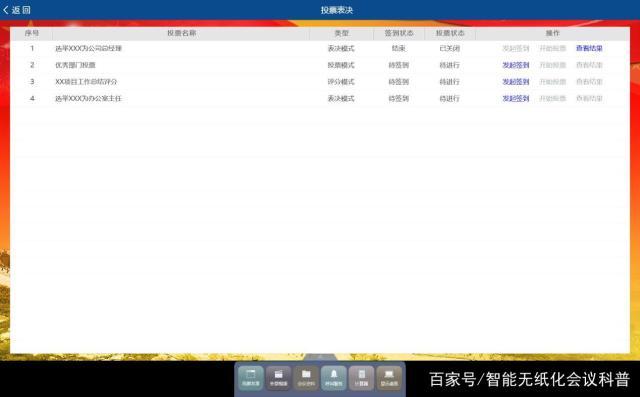Open the first teal dock icon
This screenshot has width=640, height=397.
point(251,378)
